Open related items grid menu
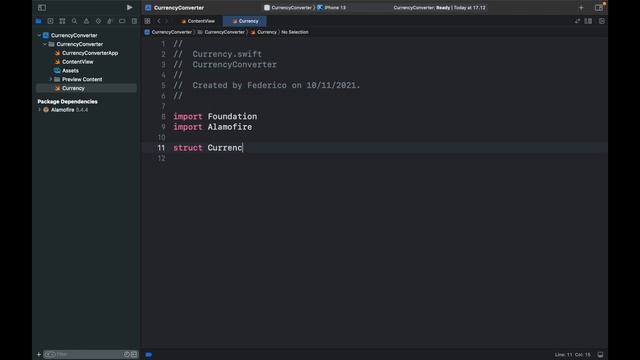The image size is (640, 360). [147, 21]
